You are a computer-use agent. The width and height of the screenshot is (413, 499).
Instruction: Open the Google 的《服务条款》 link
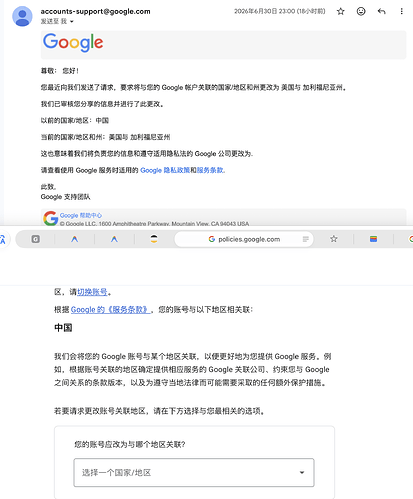tap(110, 310)
